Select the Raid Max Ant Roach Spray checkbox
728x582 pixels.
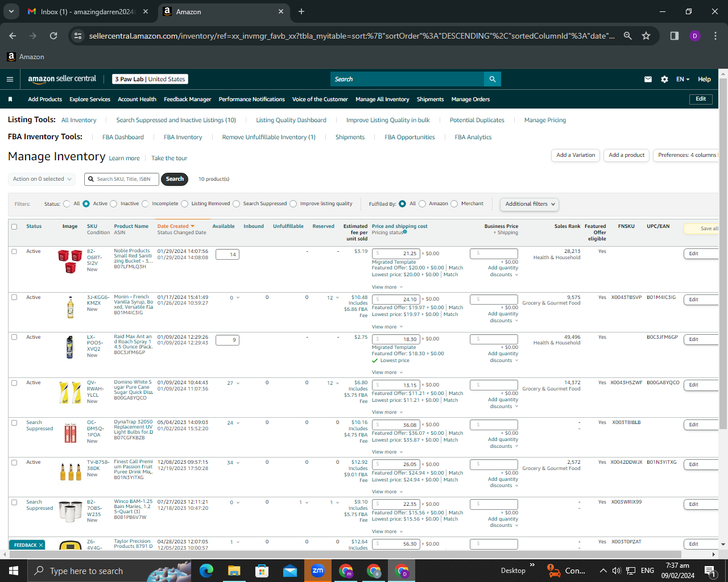tap(14, 337)
